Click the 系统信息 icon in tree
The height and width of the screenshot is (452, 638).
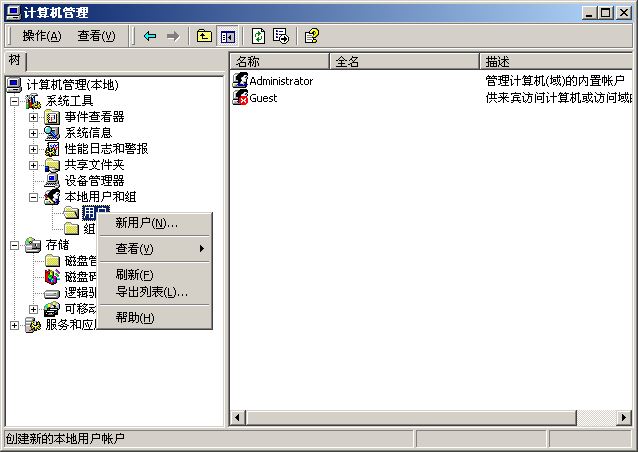pyautogui.click(x=52, y=133)
